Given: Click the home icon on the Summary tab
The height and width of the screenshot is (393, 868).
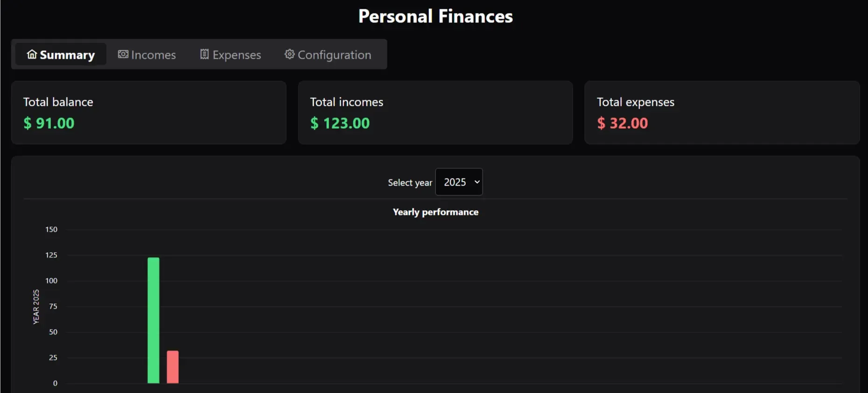Looking at the screenshot, I should click(32, 55).
